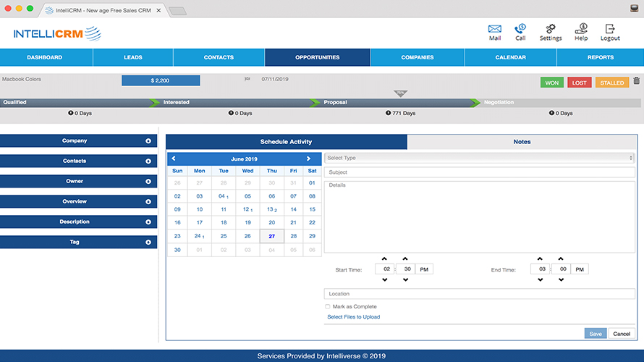Select the Schedule Activity tab
The image size is (644, 362).
(x=287, y=142)
